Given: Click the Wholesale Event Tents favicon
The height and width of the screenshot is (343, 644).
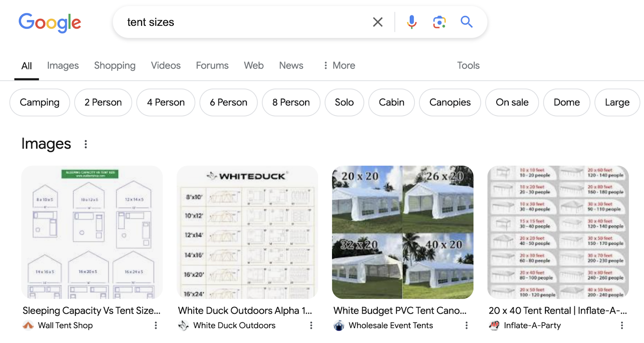Looking at the screenshot, I should 339,325.
